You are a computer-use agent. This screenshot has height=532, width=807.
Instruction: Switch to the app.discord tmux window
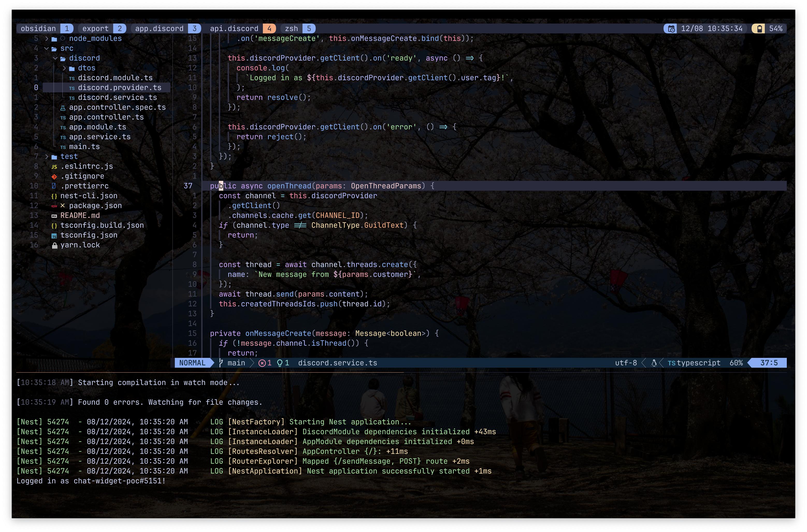(159, 29)
